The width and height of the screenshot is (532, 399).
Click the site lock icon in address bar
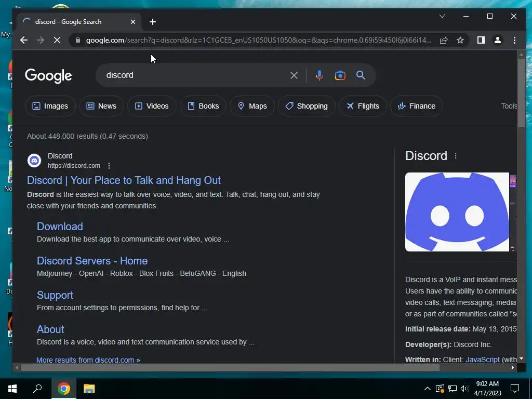[x=78, y=40]
